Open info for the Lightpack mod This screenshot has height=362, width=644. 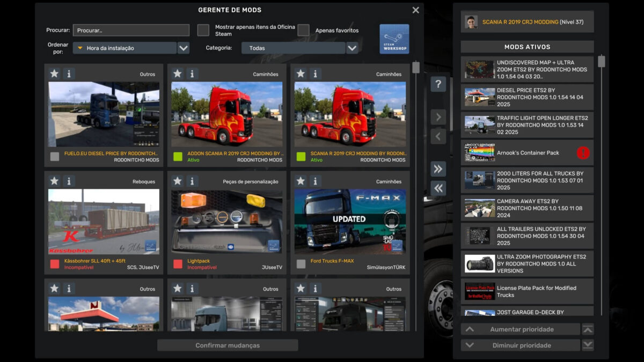(192, 181)
